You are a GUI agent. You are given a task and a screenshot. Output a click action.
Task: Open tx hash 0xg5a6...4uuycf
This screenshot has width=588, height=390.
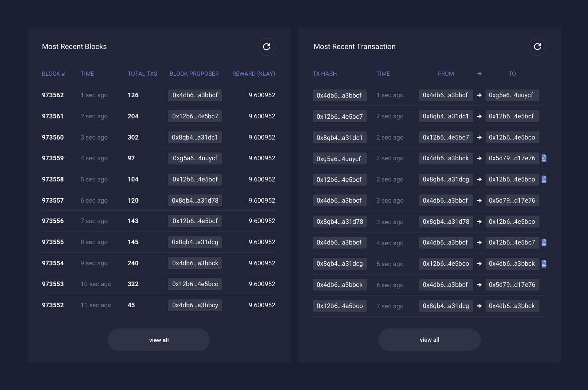pyautogui.click(x=339, y=159)
